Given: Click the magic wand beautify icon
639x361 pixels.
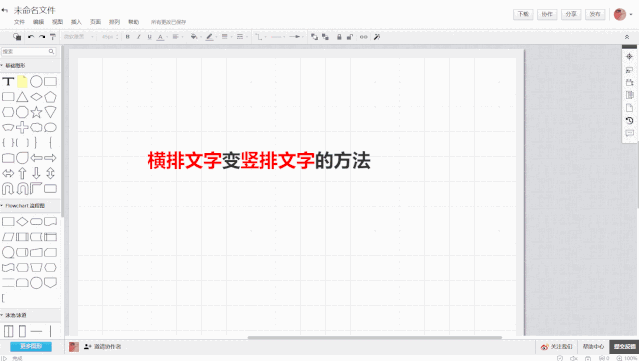Looking at the screenshot, I should pos(377,37).
